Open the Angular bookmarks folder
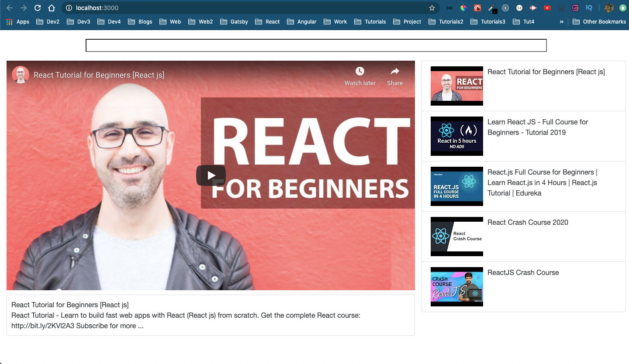 pos(302,21)
